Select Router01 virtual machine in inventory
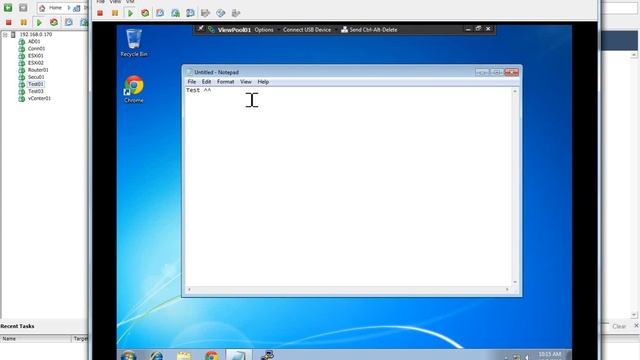Image resolution: width=640 pixels, height=360 pixels. [38, 70]
